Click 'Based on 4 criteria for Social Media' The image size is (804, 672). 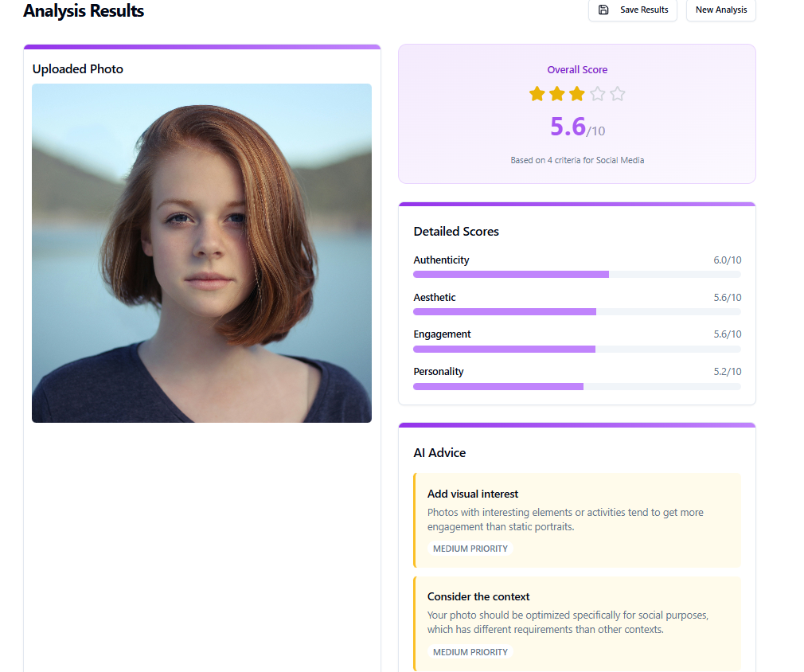pyautogui.click(x=577, y=160)
